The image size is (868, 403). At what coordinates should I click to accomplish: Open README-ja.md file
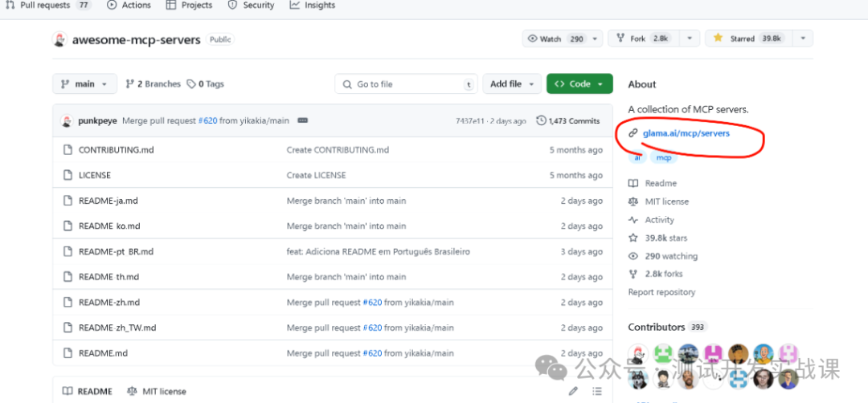tap(108, 201)
